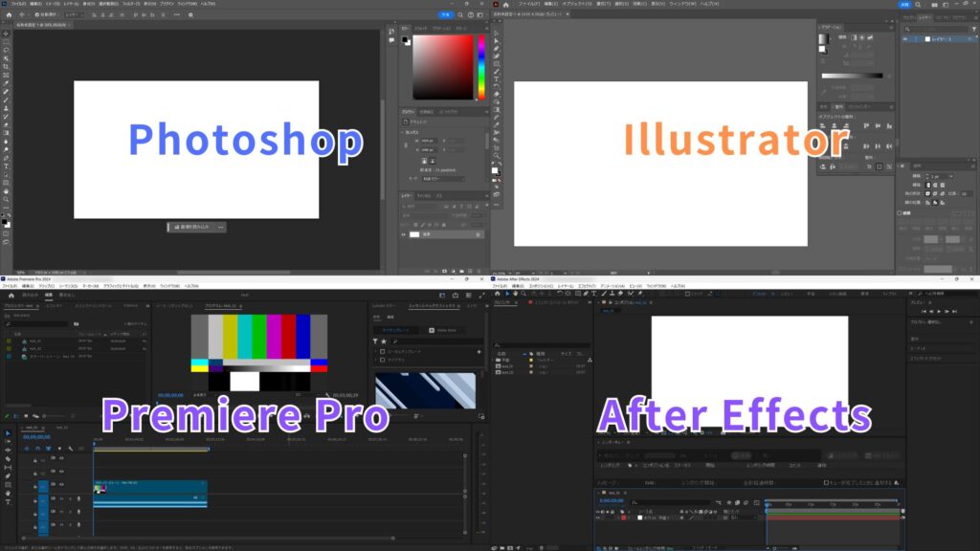Select the Move tool in Photoshop toolbar

pos(7,33)
